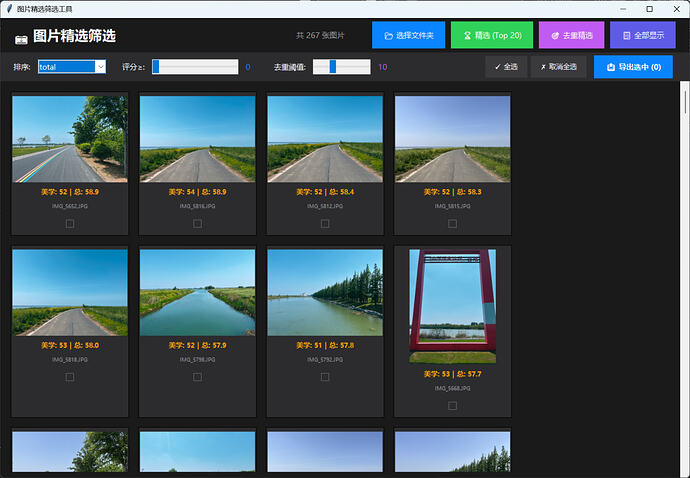This screenshot has height=478, width=690.
Task: Click the score value 0 next to slider
Action: coord(248,67)
